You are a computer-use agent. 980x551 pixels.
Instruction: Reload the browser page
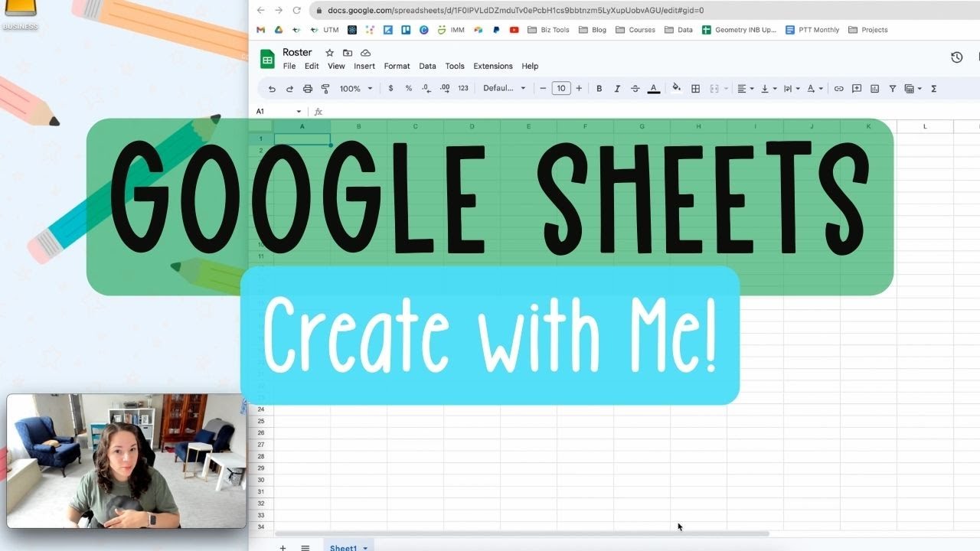point(296,10)
